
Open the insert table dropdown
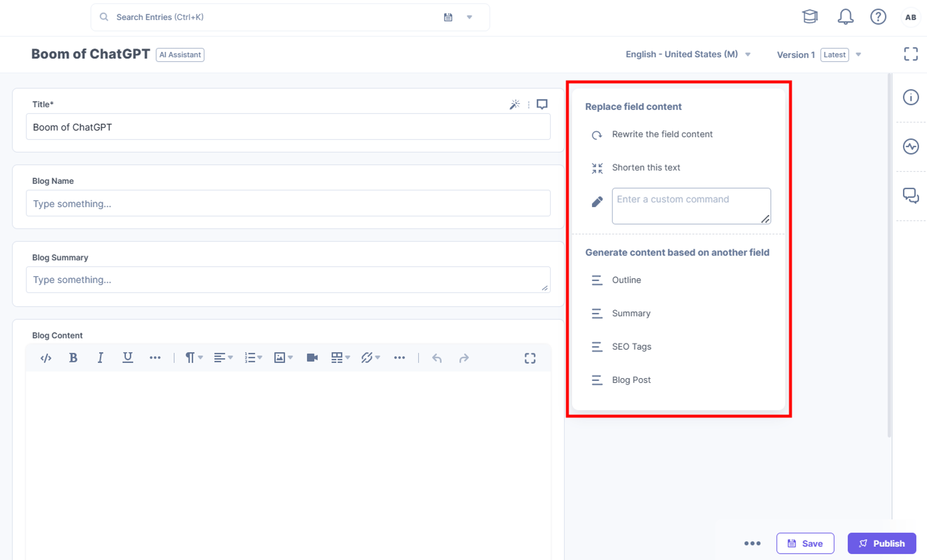coord(340,358)
